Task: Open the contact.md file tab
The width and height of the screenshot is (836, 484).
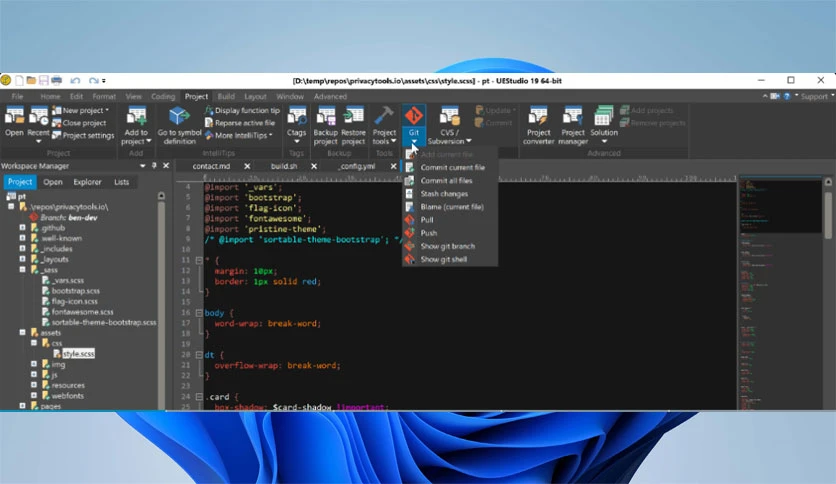Action: click(211, 166)
